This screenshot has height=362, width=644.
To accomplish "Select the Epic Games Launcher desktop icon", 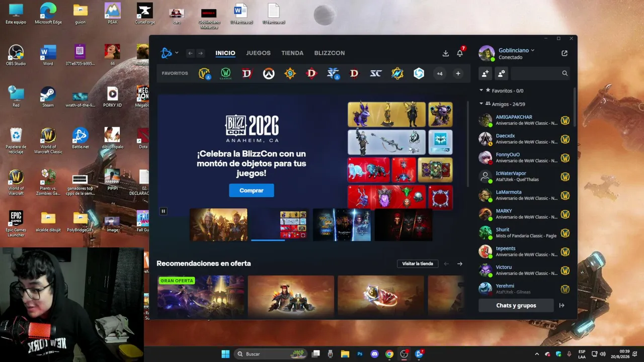I will (16, 224).
